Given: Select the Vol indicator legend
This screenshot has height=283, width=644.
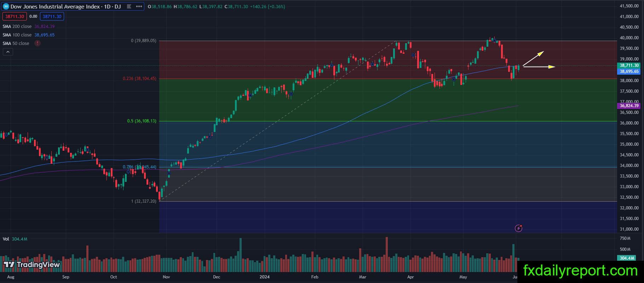Looking at the screenshot, I should tap(6, 239).
